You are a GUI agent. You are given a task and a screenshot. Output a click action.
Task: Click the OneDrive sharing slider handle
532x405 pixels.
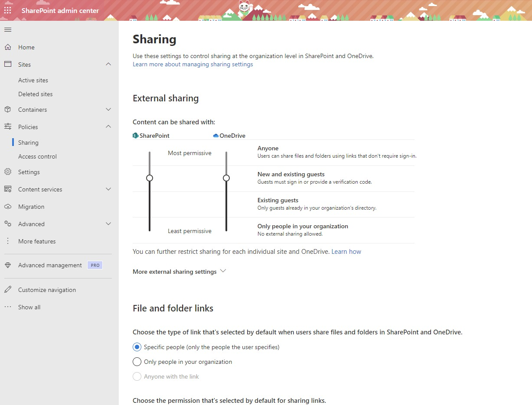[x=226, y=178]
